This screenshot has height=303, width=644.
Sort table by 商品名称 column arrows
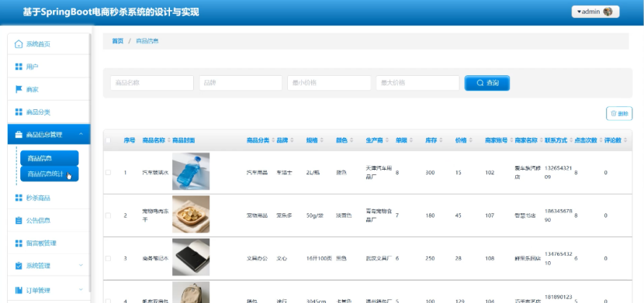(169, 140)
